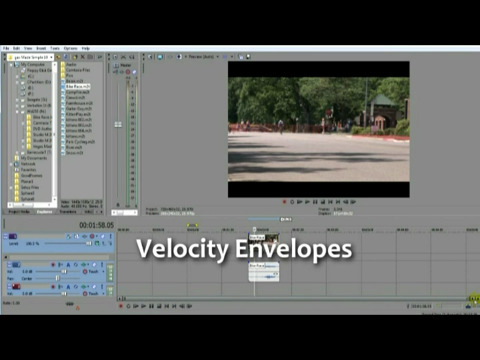Toggle Loop Playback in preview transport
The image size is (480, 360).
coord(292,202)
